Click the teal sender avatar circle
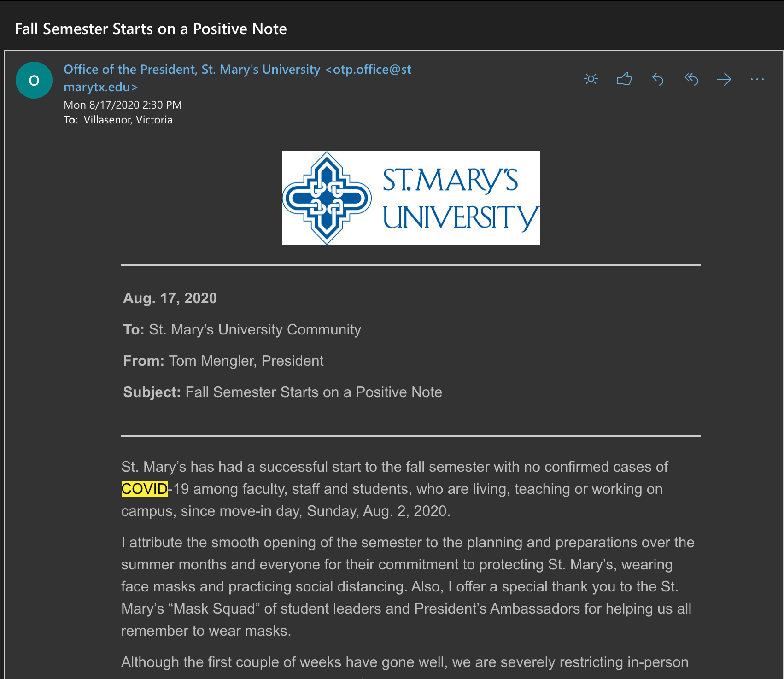 [34, 80]
